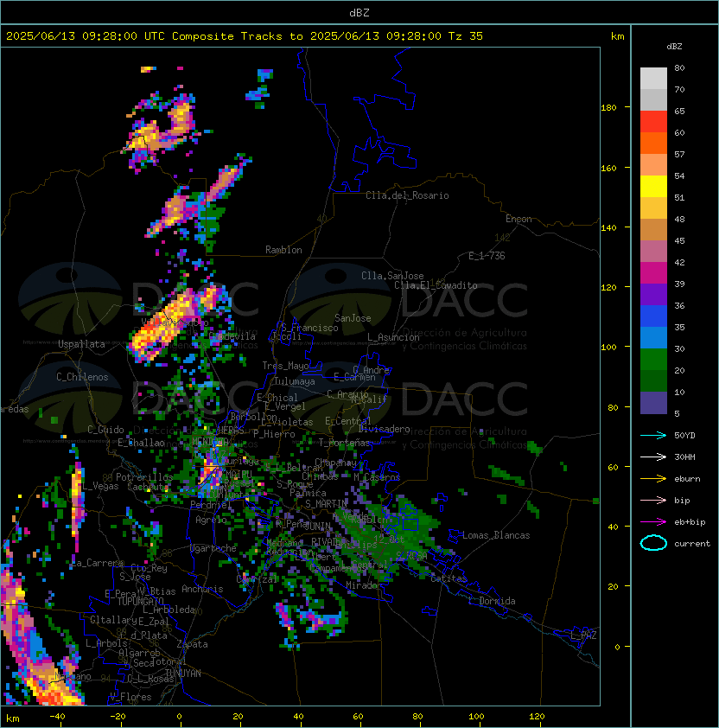Click the 140 km tick label
This screenshot has height=728, width=719.
608,228
